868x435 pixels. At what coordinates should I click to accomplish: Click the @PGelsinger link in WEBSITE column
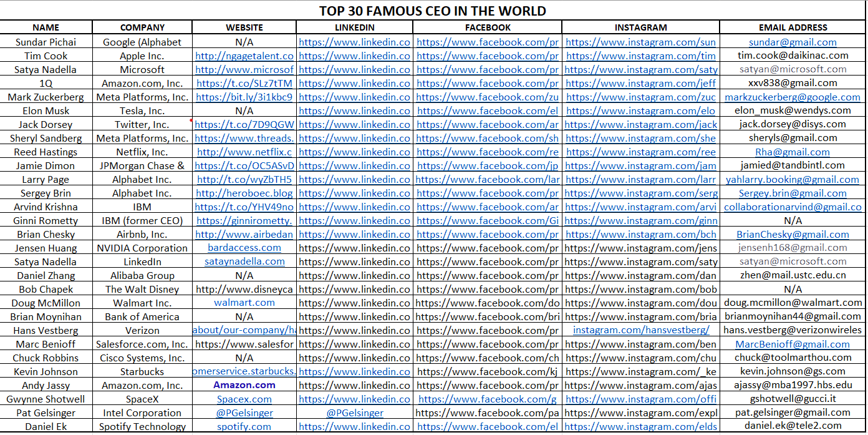244,413
